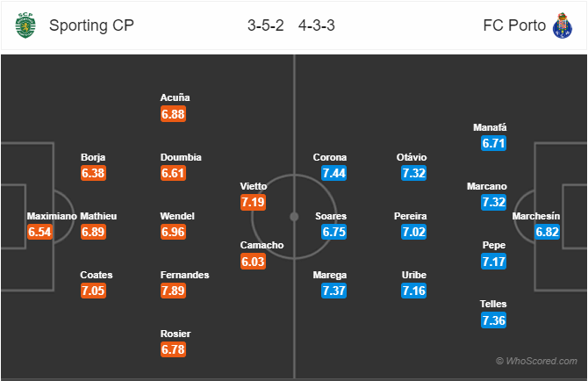The width and height of the screenshot is (588, 381).
Task: Select goalkeeper Marchesín's 6.82 rating
Action: 547,232
